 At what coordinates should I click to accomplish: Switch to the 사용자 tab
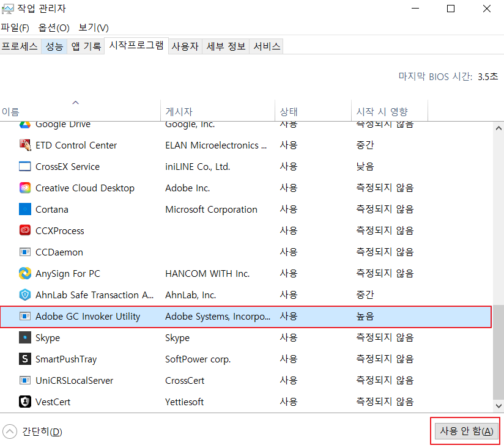tap(185, 46)
